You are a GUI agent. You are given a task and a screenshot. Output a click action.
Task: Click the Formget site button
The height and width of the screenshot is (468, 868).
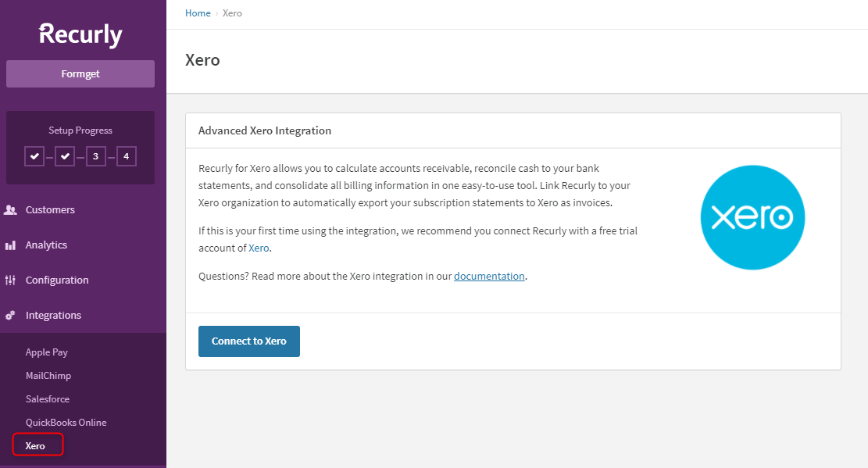pos(80,73)
